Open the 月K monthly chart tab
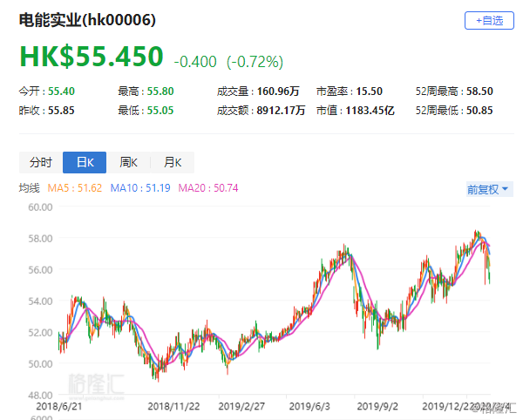Image resolution: width=523 pixels, height=420 pixels. pyautogui.click(x=173, y=162)
